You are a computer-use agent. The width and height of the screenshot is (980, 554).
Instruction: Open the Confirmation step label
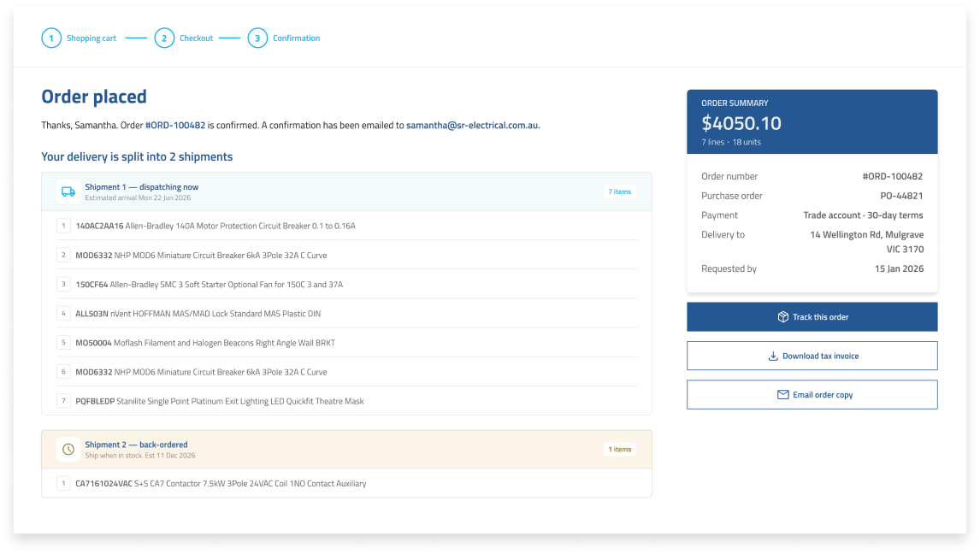[x=296, y=38]
